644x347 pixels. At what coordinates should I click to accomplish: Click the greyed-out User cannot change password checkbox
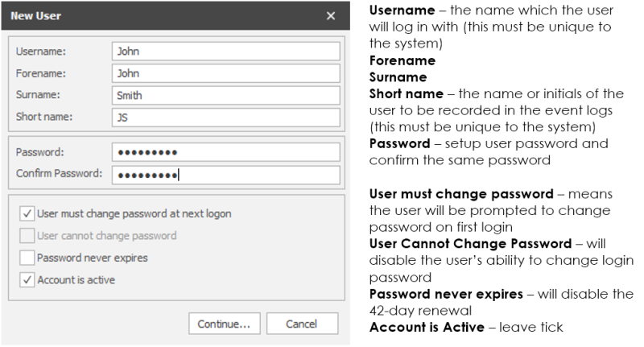[28, 236]
